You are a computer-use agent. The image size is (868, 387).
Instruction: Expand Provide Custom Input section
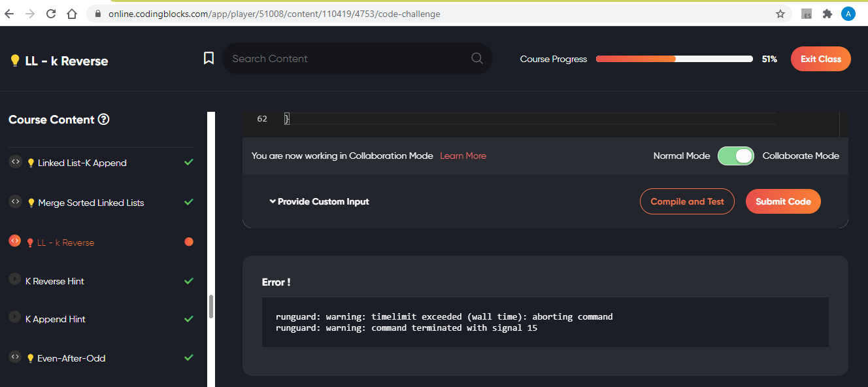click(x=319, y=201)
